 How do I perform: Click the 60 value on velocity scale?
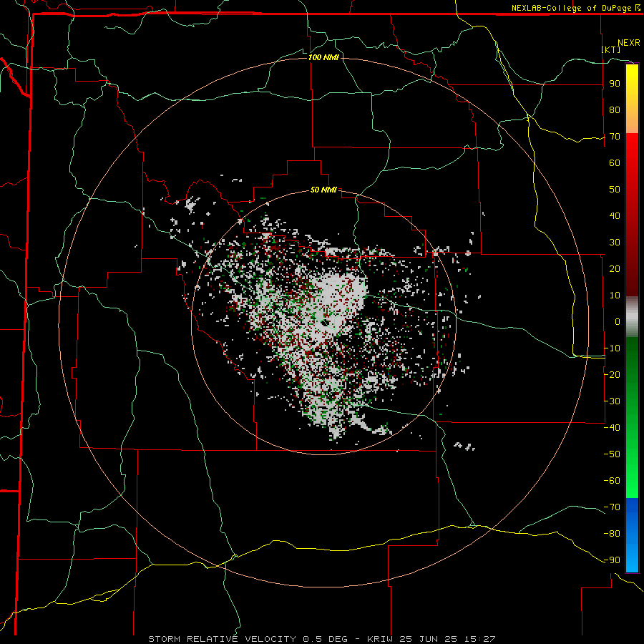pyautogui.click(x=615, y=163)
